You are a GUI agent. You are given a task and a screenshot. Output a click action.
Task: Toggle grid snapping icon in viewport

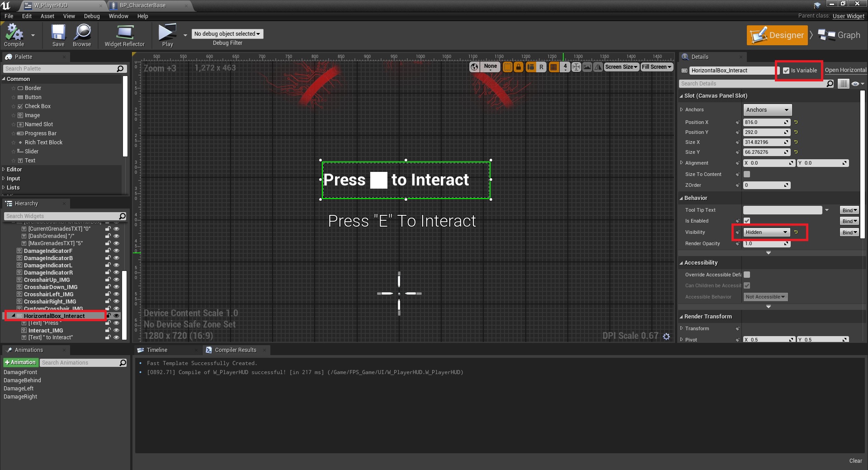[x=553, y=67]
